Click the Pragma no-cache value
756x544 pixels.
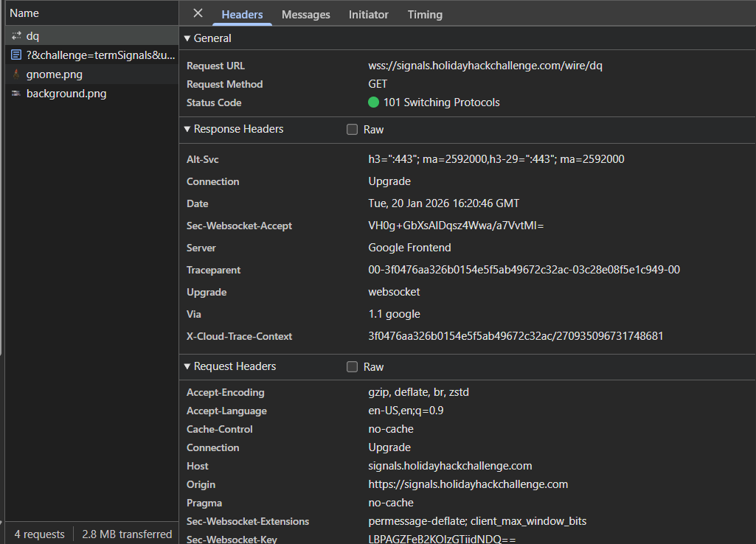tap(390, 503)
